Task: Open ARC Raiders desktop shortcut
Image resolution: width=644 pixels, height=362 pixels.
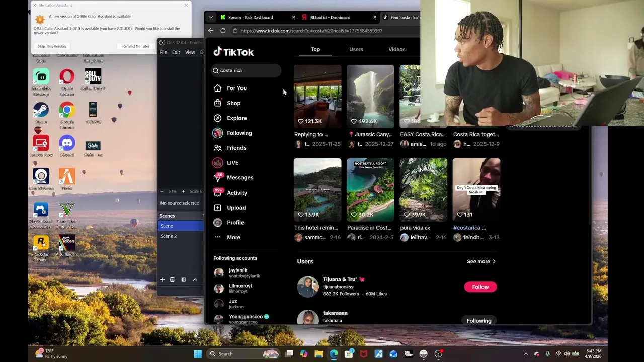Action: [x=67, y=246]
